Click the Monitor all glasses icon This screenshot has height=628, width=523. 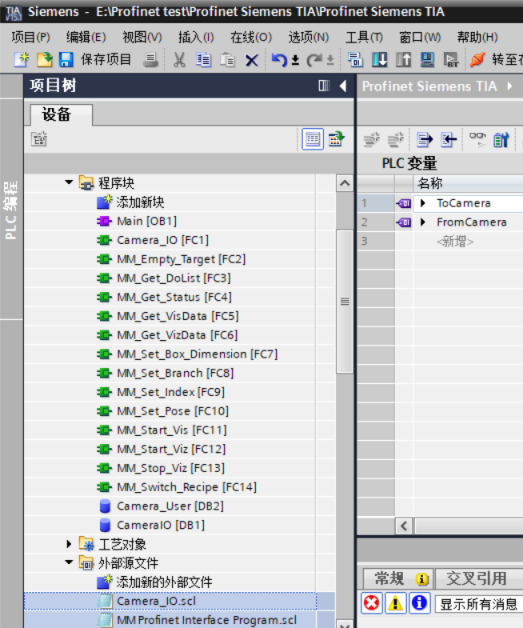click(x=478, y=140)
